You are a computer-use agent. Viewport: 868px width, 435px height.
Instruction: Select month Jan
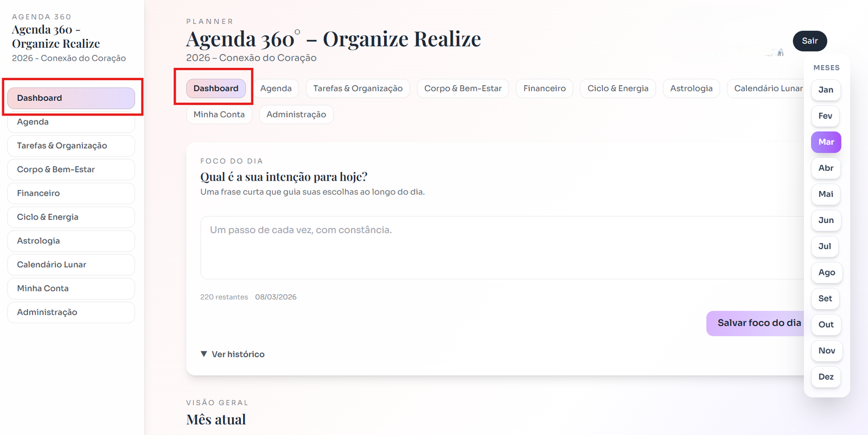pos(826,90)
